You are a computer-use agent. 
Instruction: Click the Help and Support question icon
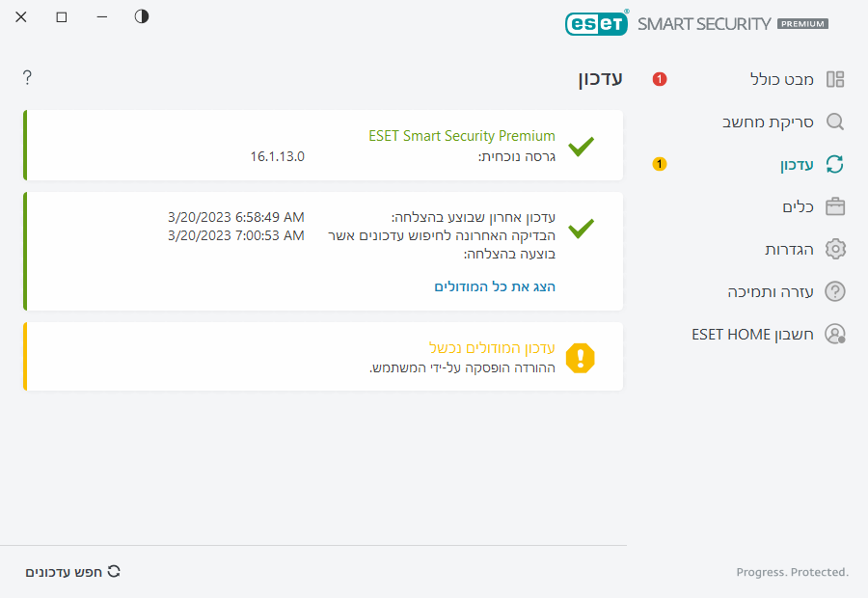835,291
